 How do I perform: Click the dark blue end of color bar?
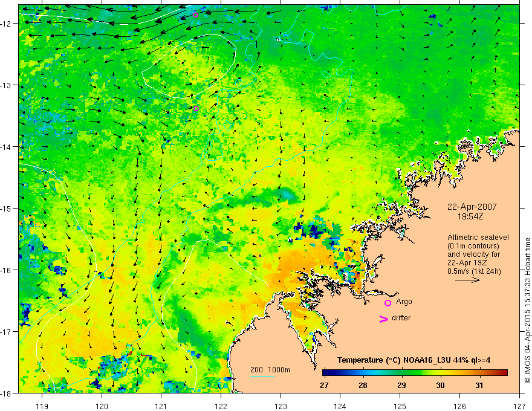(326, 372)
